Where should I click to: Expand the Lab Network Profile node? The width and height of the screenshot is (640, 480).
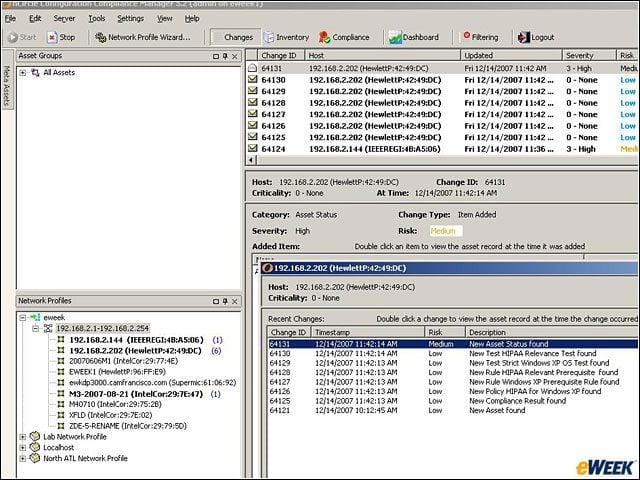point(23,437)
